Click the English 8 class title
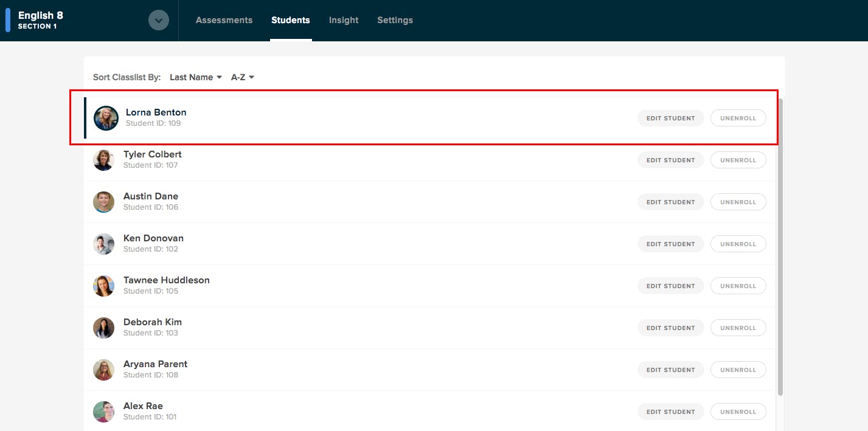Viewport: 868px width, 431px height. (x=41, y=15)
